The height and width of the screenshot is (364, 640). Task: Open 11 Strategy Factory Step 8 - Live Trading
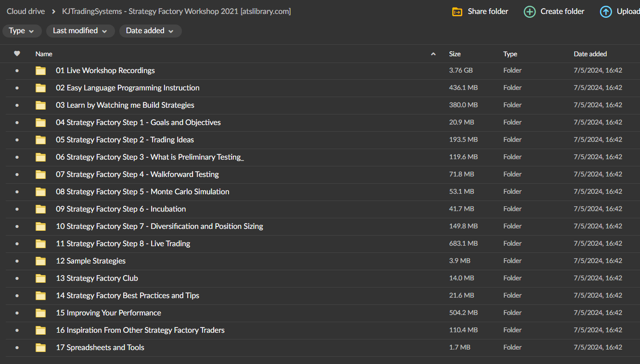123,244
